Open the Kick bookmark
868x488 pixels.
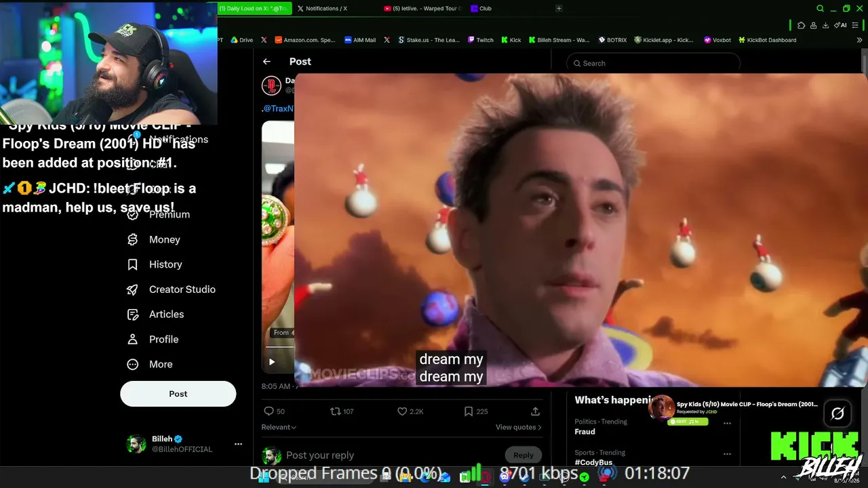pyautogui.click(x=511, y=40)
